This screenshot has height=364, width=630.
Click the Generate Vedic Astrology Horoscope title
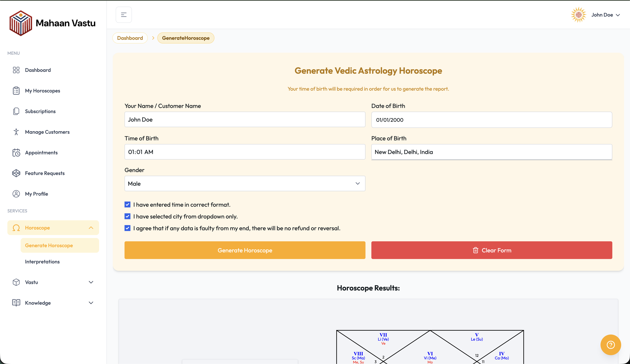click(368, 71)
